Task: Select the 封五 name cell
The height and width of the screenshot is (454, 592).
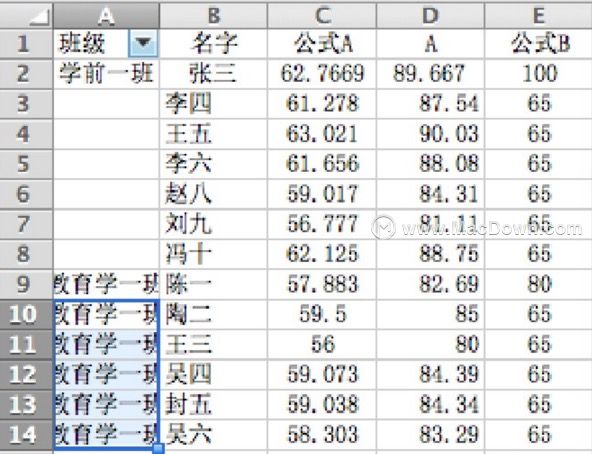Action: click(213, 404)
